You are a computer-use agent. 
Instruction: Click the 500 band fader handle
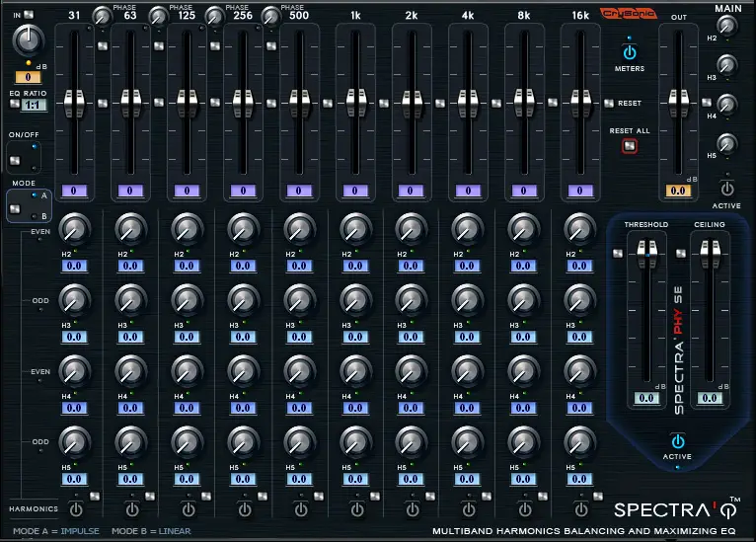(299, 104)
